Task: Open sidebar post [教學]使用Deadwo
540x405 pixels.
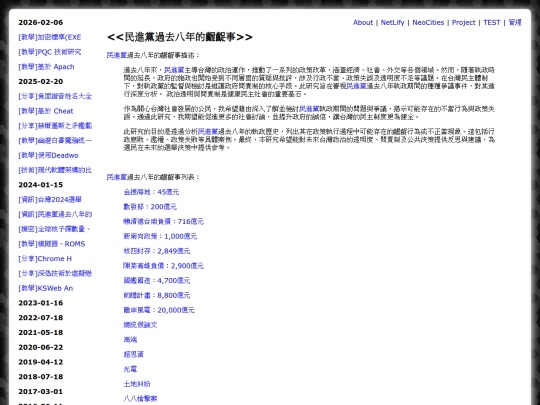Action: (x=48, y=155)
